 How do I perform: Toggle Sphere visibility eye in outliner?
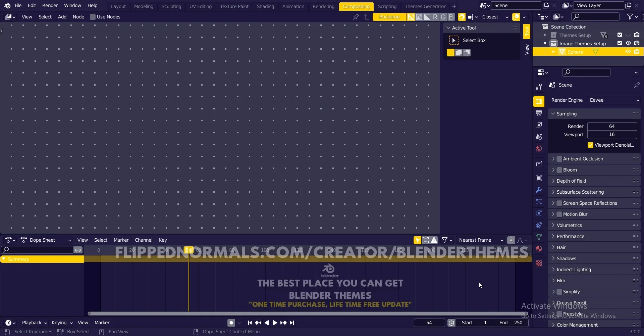click(x=628, y=52)
